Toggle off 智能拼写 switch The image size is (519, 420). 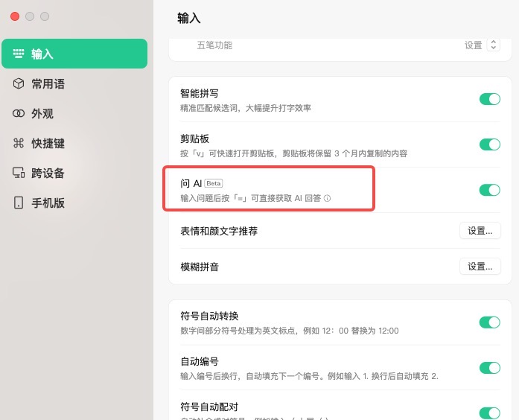tap(489, 100)
